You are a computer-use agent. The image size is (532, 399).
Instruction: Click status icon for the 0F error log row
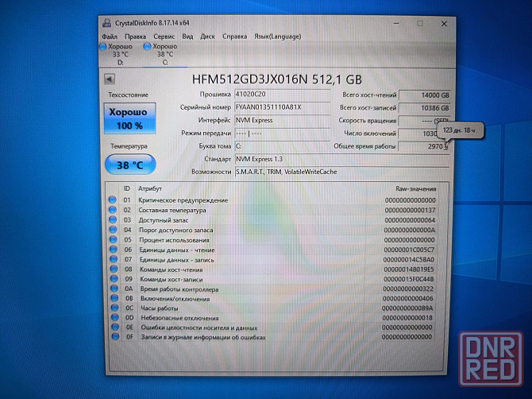coord(112,337)
